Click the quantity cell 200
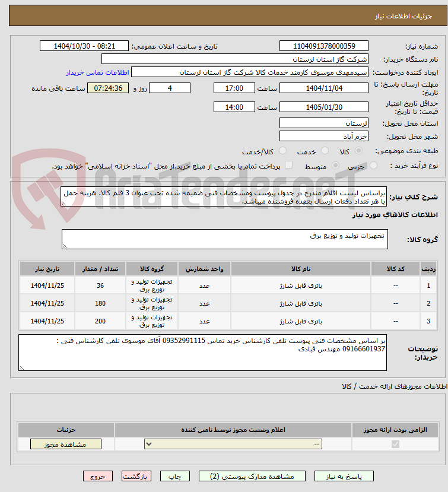The width and height of the screenshot is (448, 492). [x=100, y=321]
